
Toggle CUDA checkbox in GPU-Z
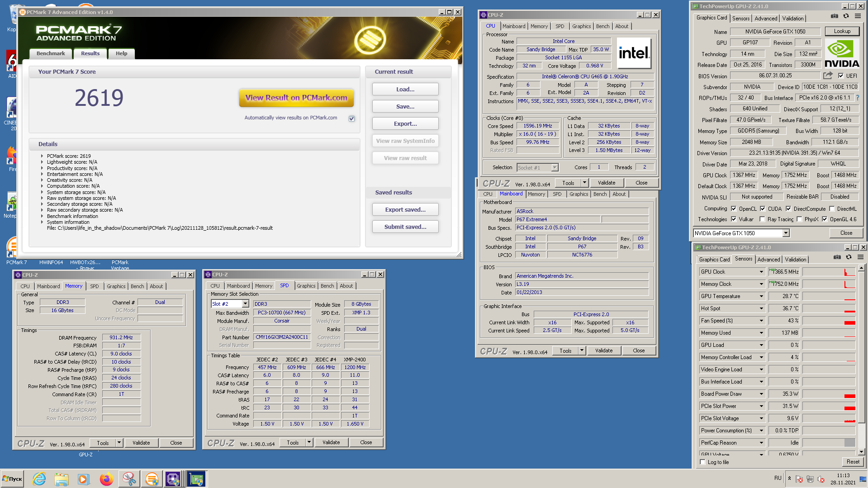tap(763, 209)
